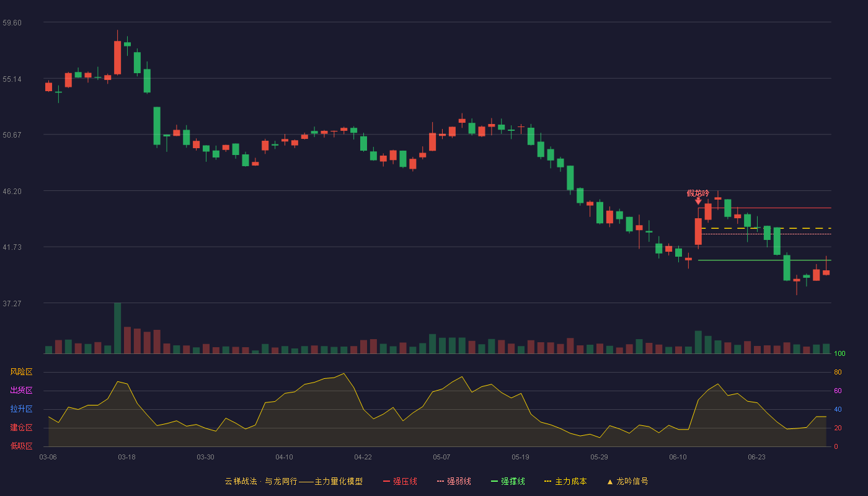This screenshot has width=868, height=496.
Task: Toggle the 强弱线 legend entry
Action: tap(454, 481)
